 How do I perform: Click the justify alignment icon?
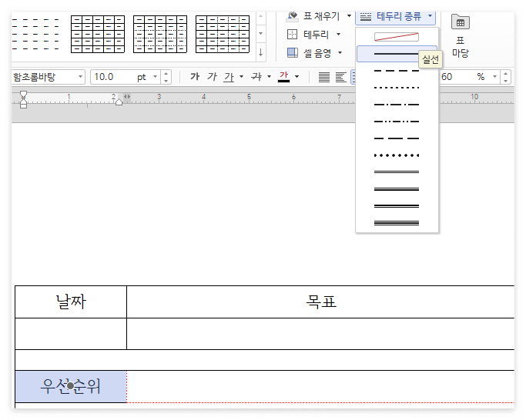coord(323,77)
